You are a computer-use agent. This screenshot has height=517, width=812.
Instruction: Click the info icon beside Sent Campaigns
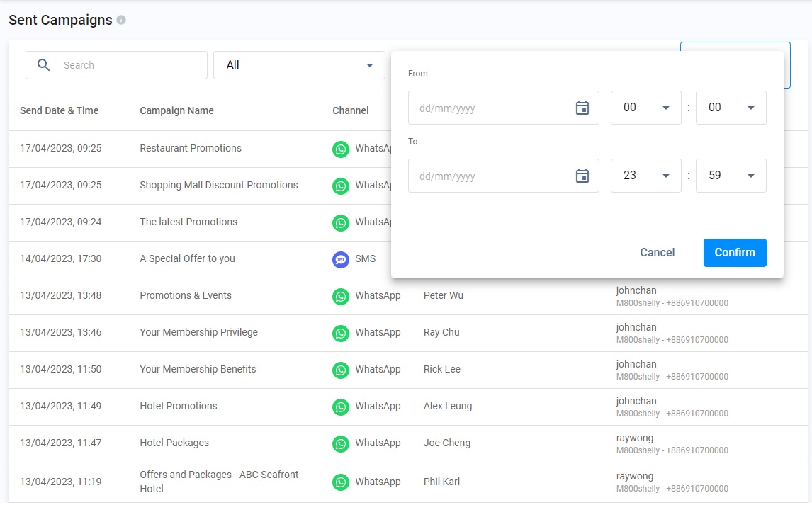click(x=121, y=20)
